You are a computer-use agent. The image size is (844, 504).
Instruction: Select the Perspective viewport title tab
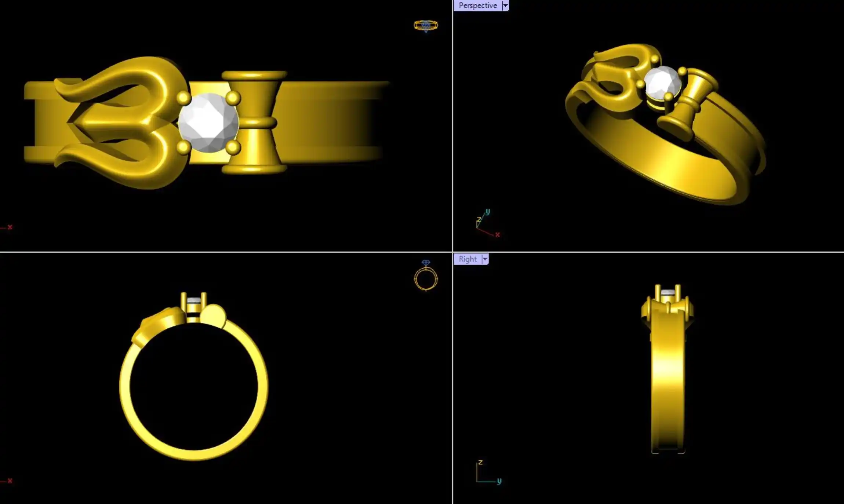[x=477, y=6]
